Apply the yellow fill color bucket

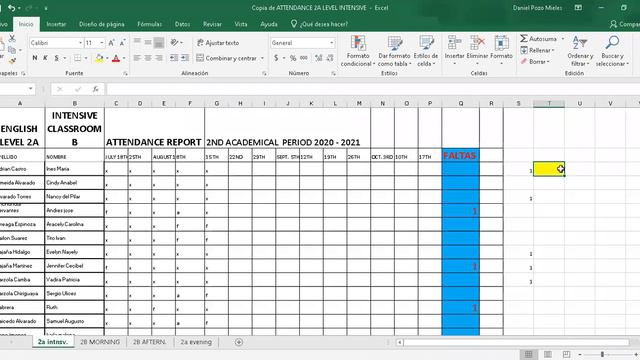click(99, 58)
